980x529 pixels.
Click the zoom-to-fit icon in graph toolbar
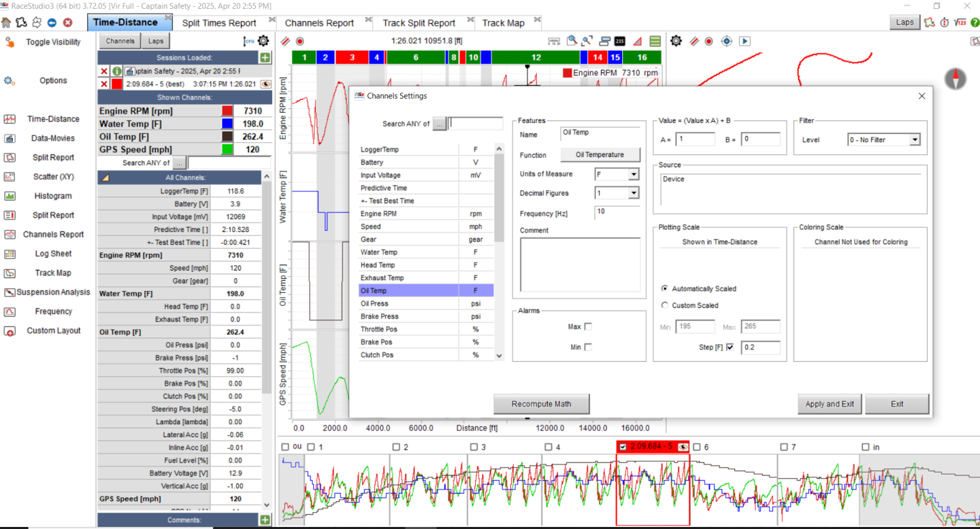[587, 41]
